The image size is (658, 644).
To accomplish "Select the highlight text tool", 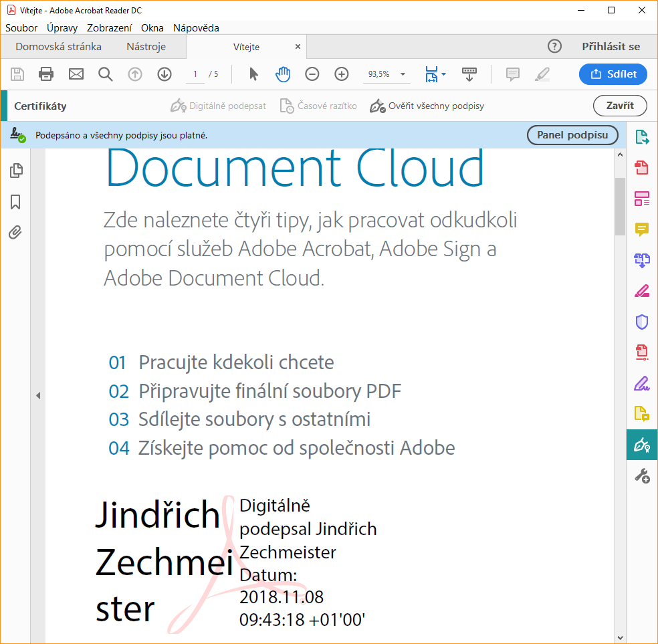I will click(542, 74).
